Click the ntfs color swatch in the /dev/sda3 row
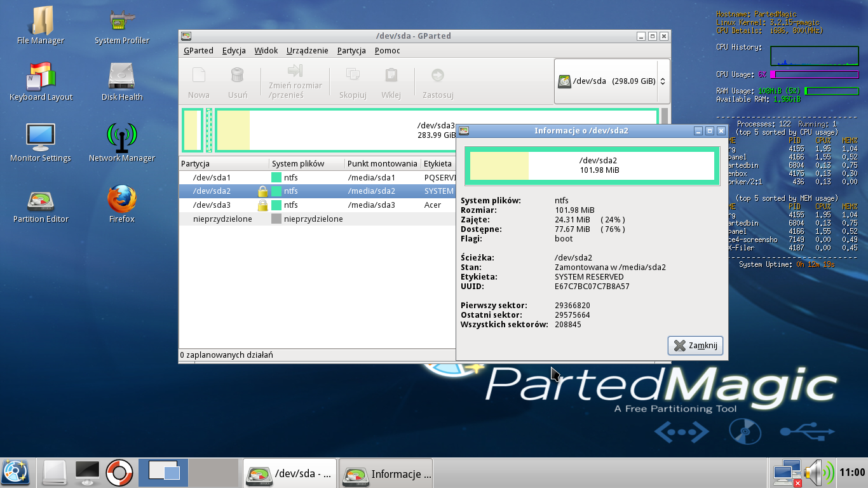 [276, 205]
